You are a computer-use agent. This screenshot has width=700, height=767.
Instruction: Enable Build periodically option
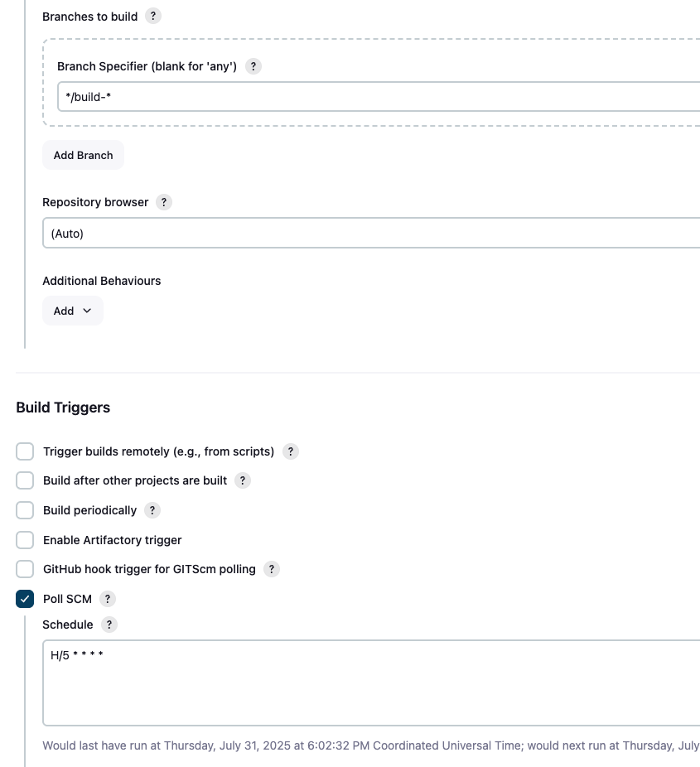pos(25,510)
